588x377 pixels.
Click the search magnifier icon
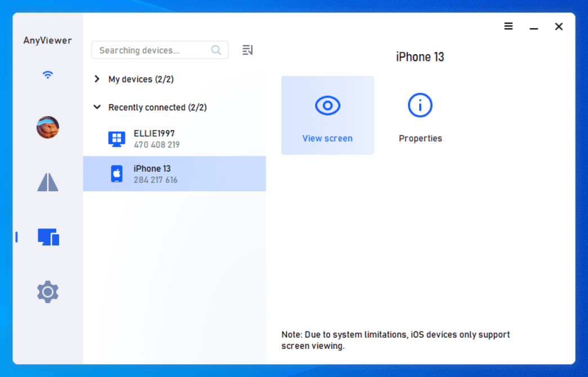[x=216, y=50]
